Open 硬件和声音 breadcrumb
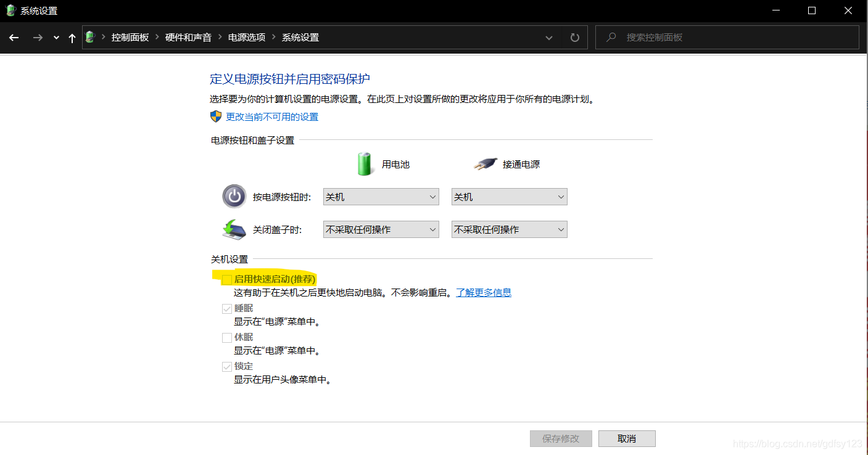 pyautogui.click(x=188, y=38)
